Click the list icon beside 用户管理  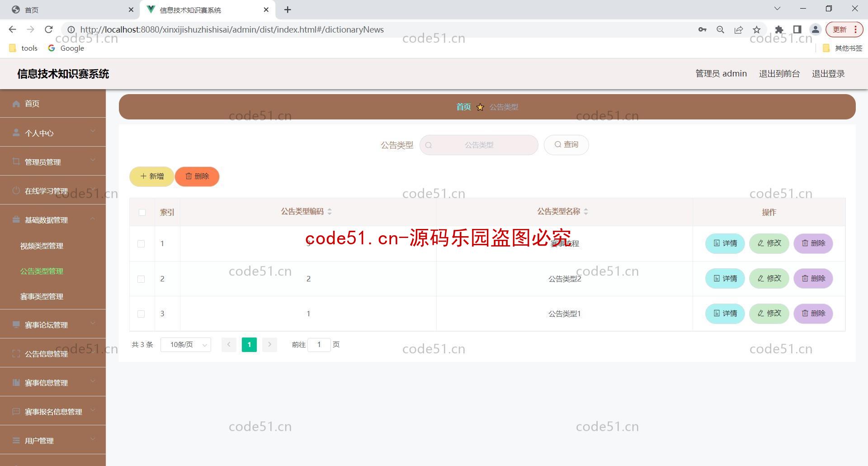(x=16, y=440)
